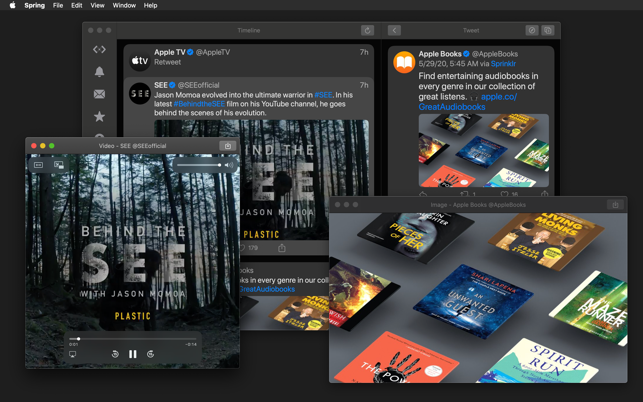The image size is (643, 402).
Task: Open direct messages envelope icon
Action: (x=99, y=94)
